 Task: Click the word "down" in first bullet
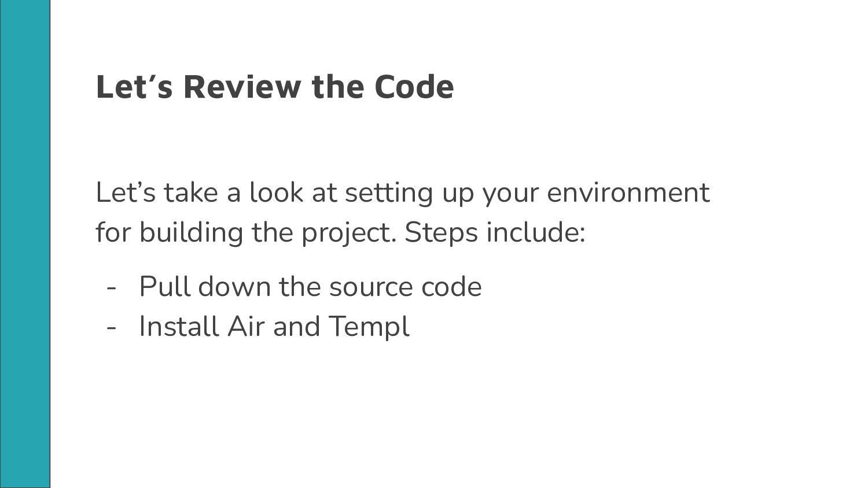tap(234, 287)
